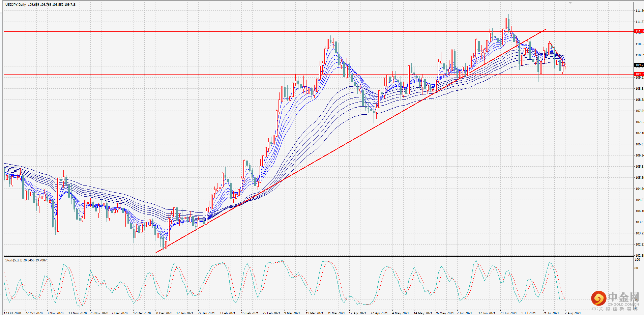Click the 19 Mar 2021 date label
The height and width of the screenshot is (315, 644).
point(315,313)
